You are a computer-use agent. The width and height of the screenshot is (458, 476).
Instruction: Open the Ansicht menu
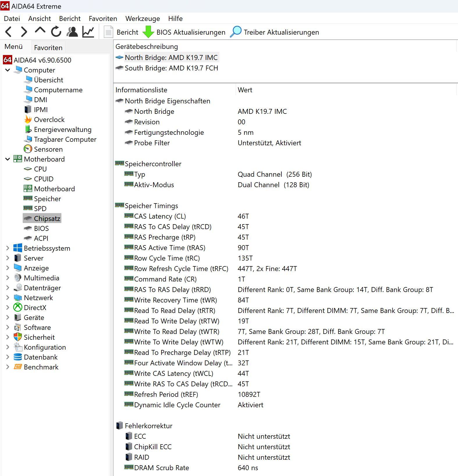pyautogui.click(x=40, y=19)
